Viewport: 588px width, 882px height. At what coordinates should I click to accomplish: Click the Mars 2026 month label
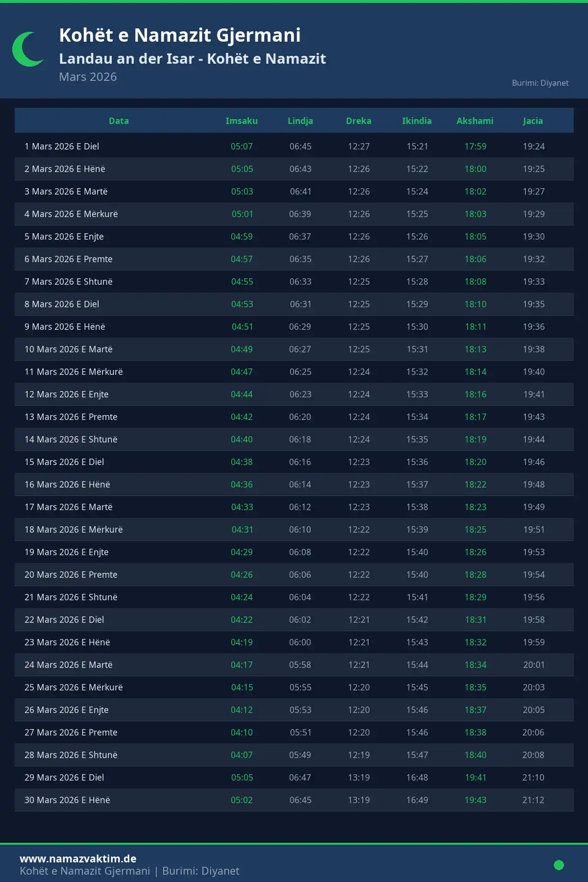[x=88, y=77]
